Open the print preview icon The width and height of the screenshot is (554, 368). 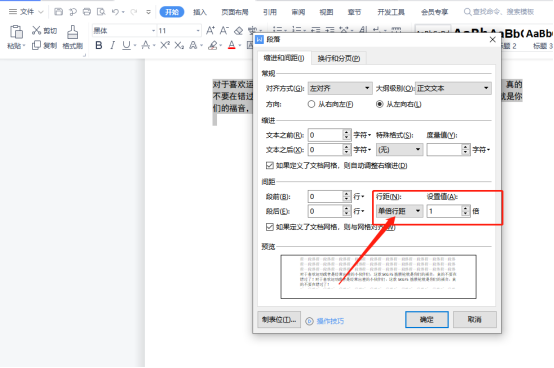pos(101,12)
